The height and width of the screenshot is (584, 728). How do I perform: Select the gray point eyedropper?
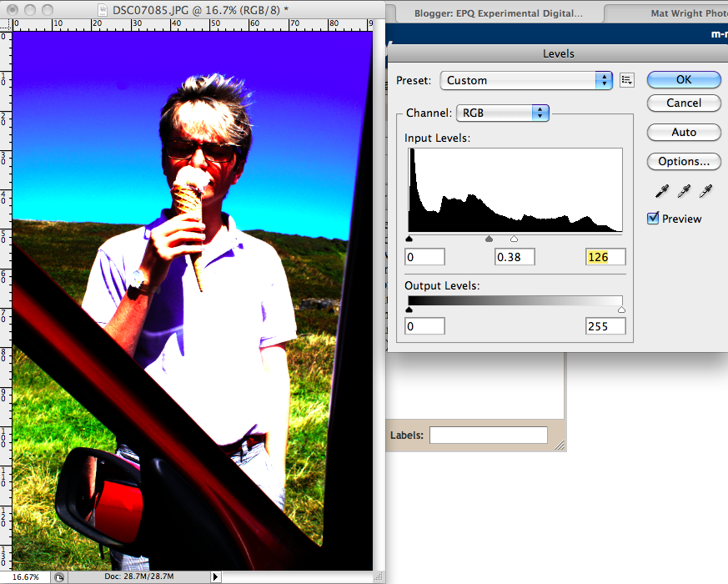click(683, 191)
